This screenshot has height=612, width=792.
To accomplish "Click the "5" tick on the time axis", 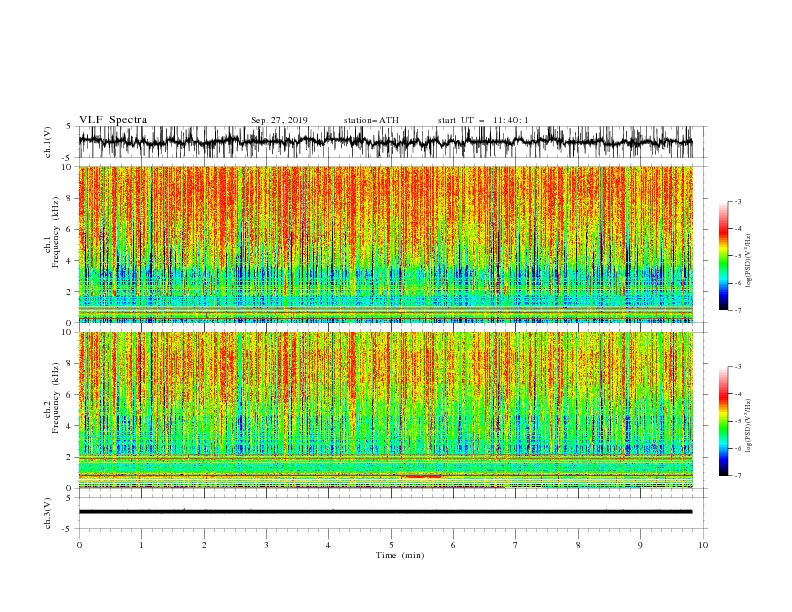I will (391, 545).
